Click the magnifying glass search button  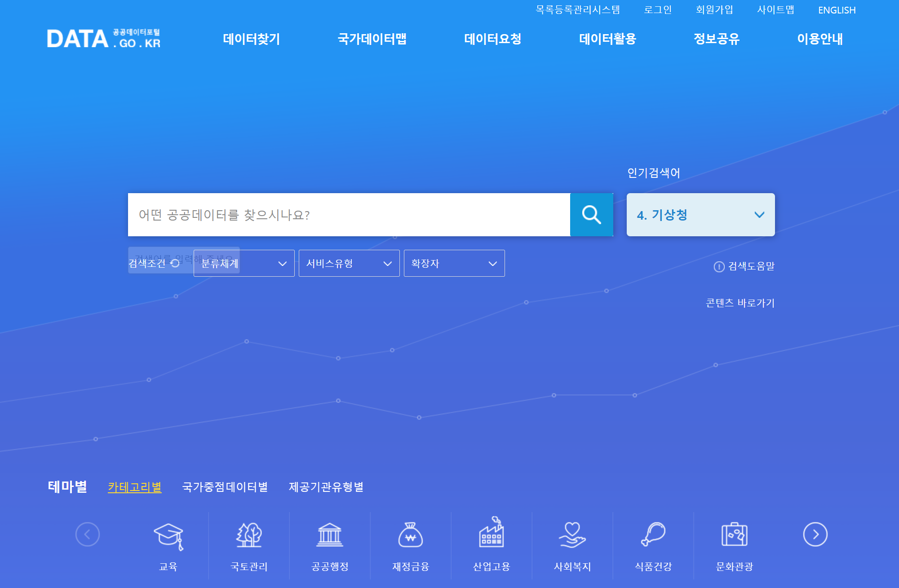pyautogui.click(x=591, y=215)
